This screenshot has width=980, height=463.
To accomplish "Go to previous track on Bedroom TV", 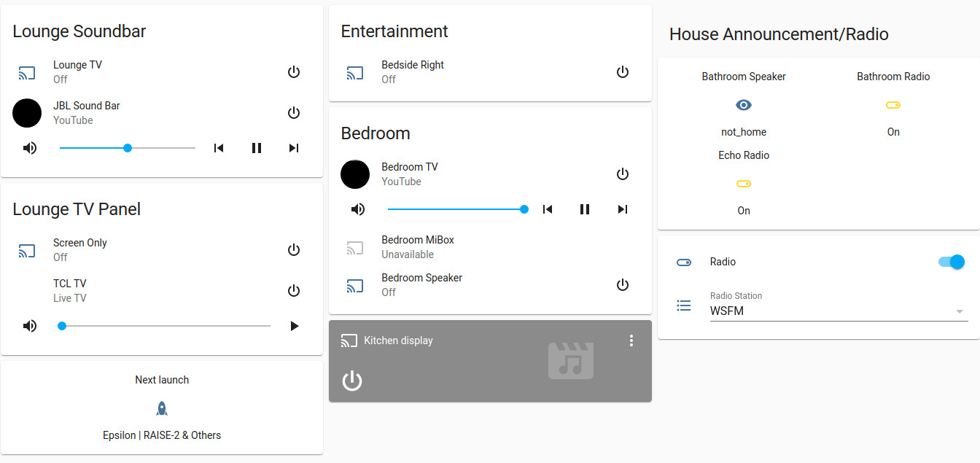I will click(548, 209).
